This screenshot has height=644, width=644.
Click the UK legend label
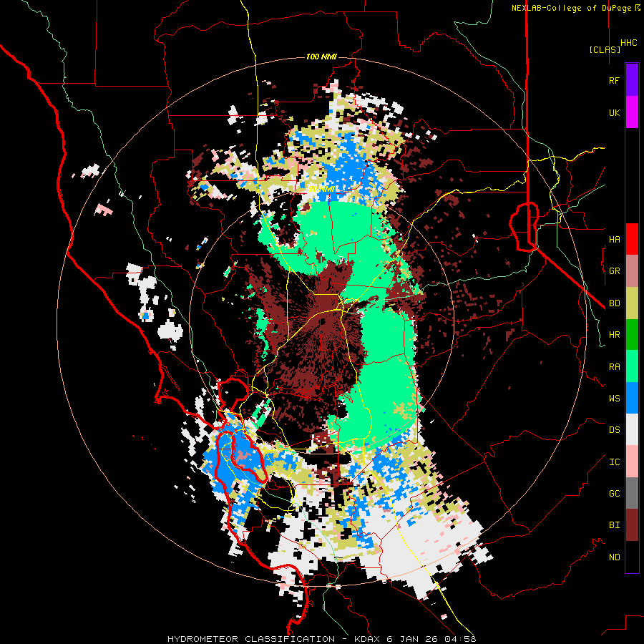pos(614,112)
